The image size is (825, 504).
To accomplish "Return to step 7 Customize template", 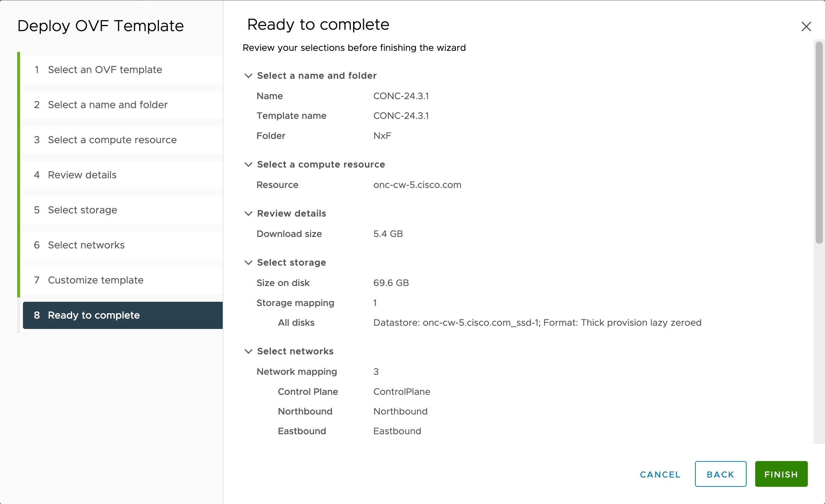I will 123,280.
